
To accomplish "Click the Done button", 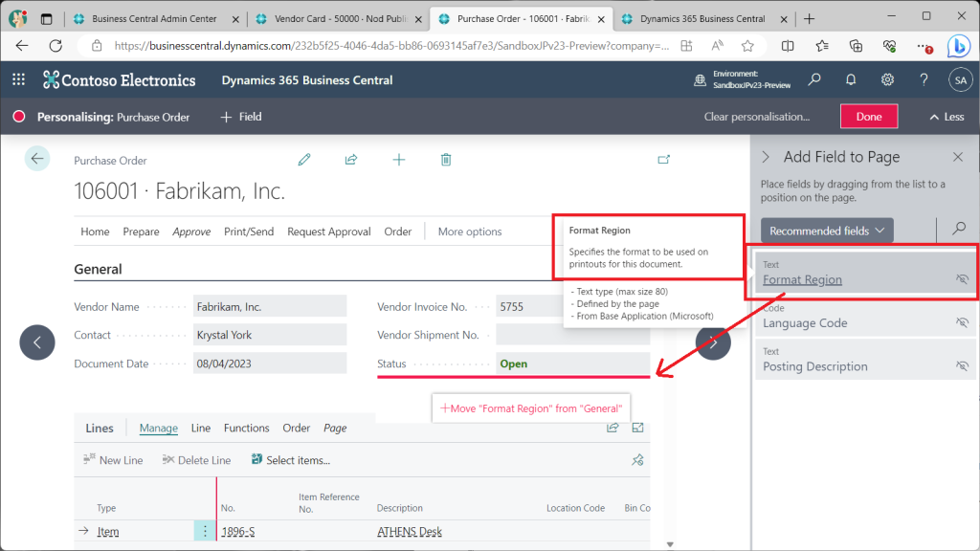I will [x=869, y=116].
